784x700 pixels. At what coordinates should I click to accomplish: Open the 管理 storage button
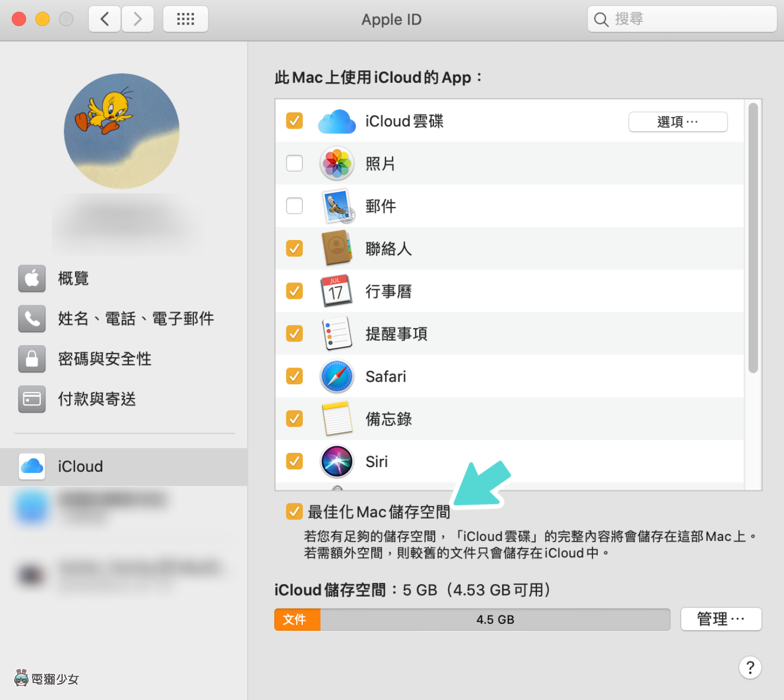[721, 619]
